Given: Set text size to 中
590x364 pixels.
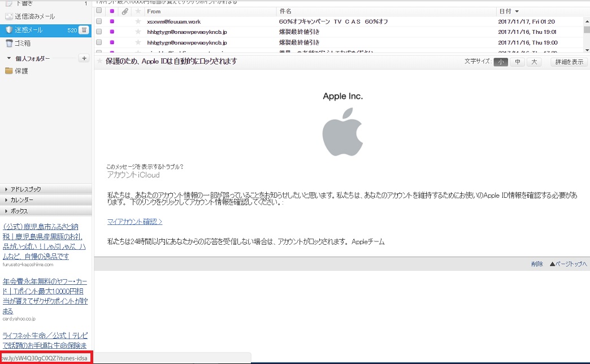Looking at the screenshot, I should pos(518,62).
